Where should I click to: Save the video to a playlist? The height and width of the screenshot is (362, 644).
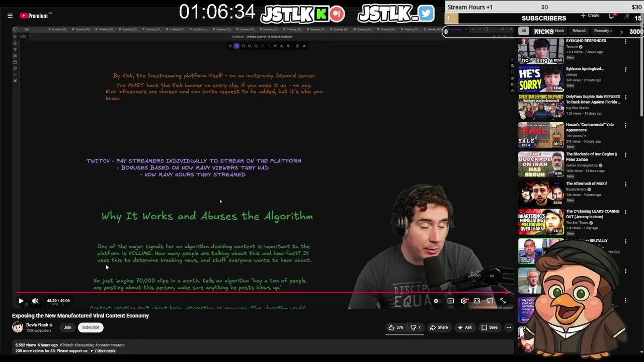[x=490, y=327]
